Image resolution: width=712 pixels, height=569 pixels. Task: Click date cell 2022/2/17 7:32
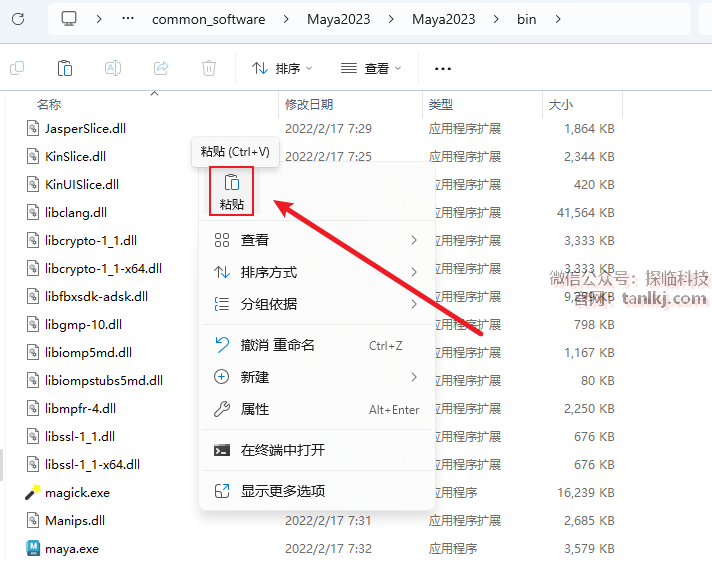(x=328, y=549)
